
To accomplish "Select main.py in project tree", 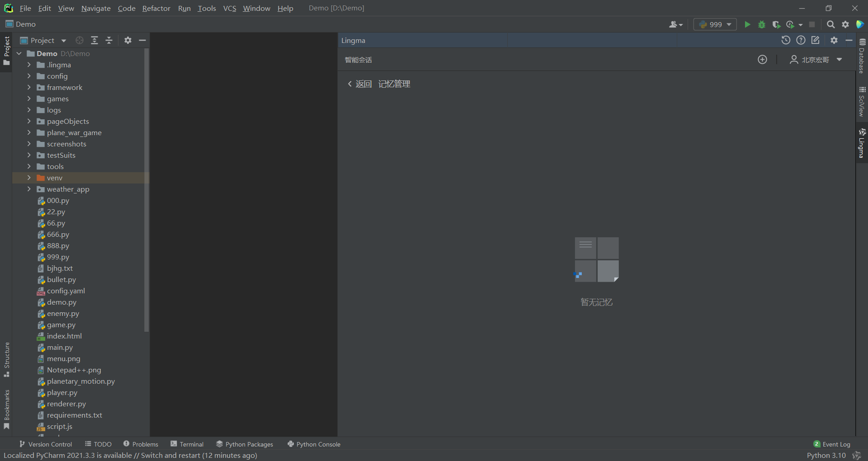I will pyautogui.click(x=60, y=348).
